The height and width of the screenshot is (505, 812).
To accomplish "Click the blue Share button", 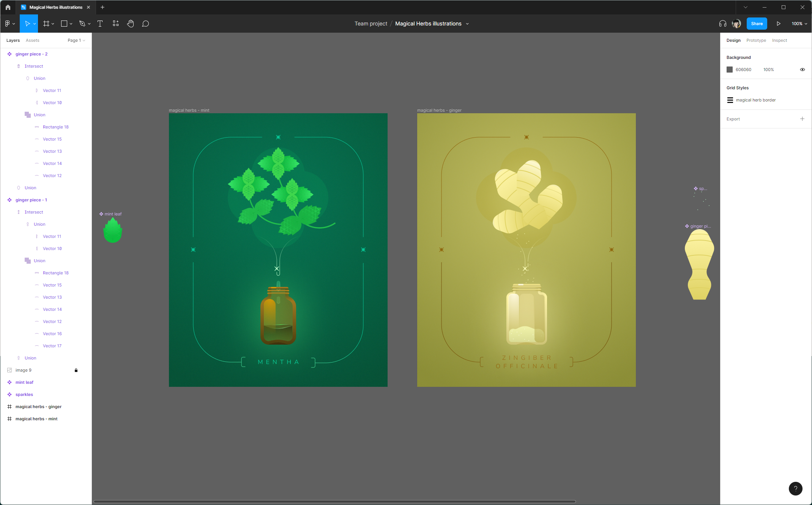I will click(x=757, y=24).
